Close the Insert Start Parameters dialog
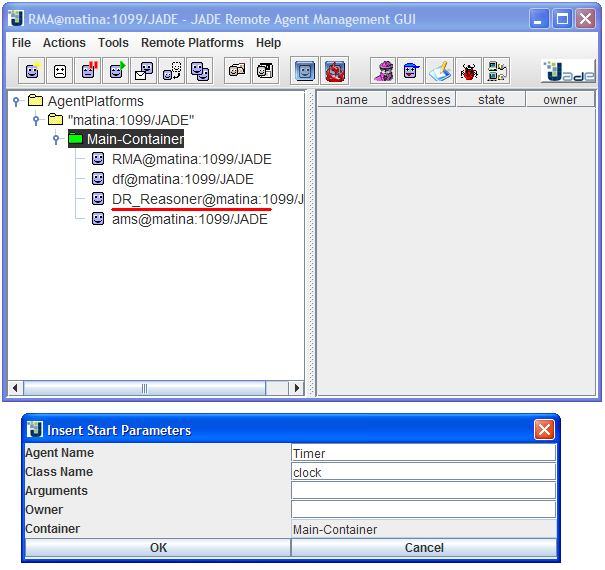This screenshot has width=605, height=570. (544, 430)
